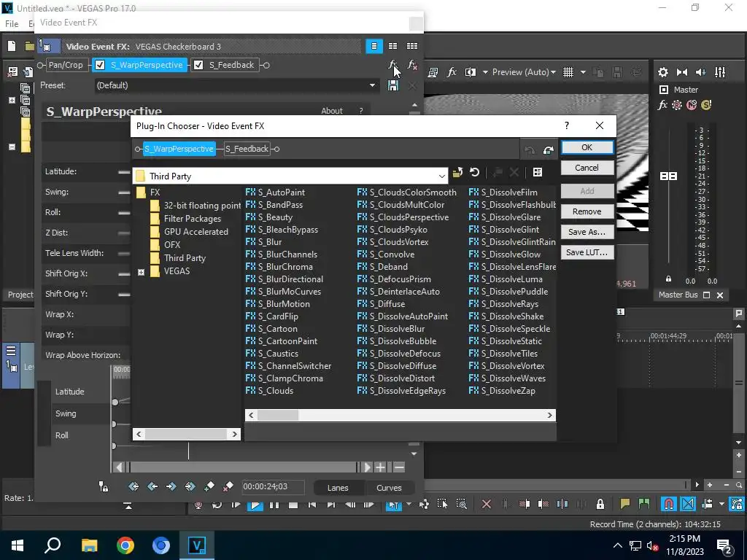Toggle Lock fader channels in Master Bus
The width and height of the screenshot is (747, 560).
point(668,281)
